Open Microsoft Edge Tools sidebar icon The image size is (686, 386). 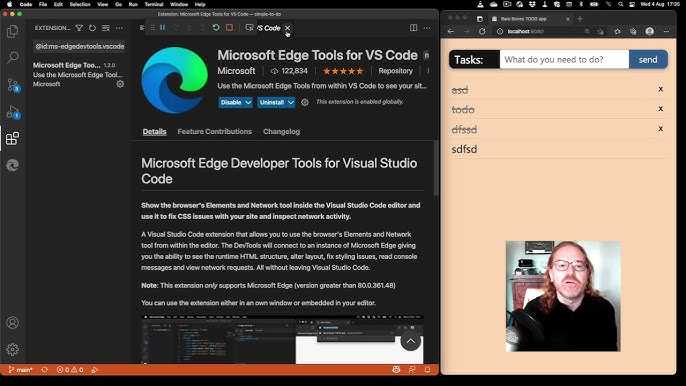click(13, 165)
